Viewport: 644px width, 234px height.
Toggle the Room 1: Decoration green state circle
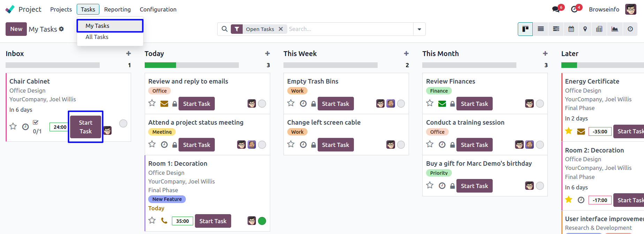point(262,221)
